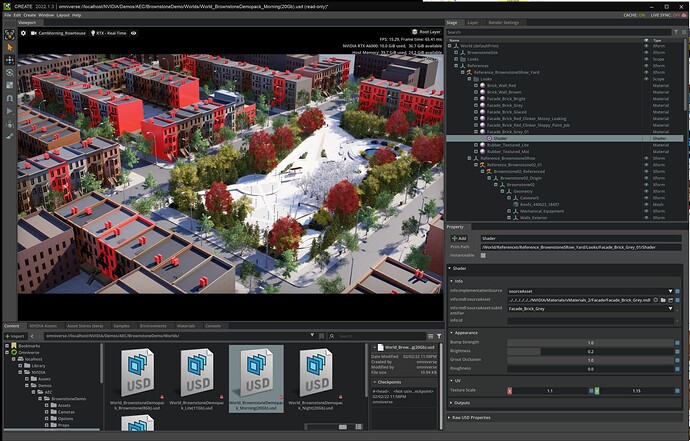
Task: Toggle visibility of Mechanical_Equipment prim
Action: coord(646,211)
